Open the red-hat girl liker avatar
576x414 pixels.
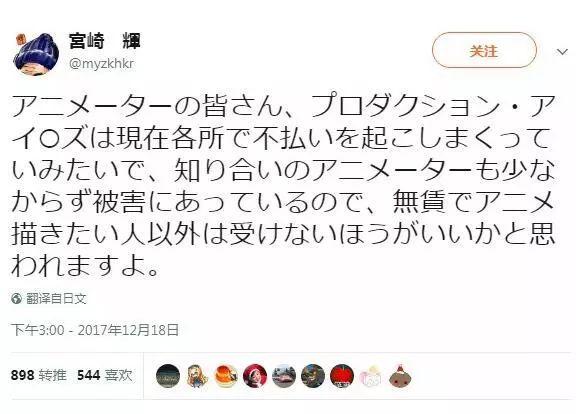255,376
